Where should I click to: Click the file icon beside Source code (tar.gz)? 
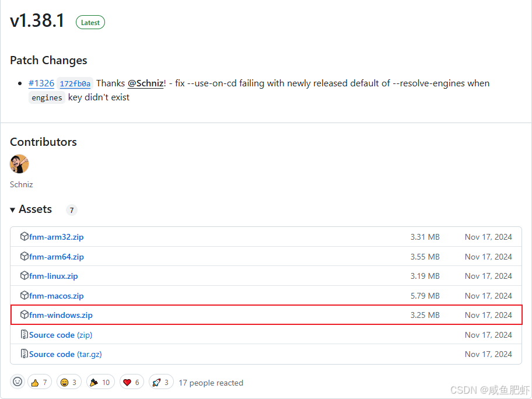pyautogui.click(x=24, y=353)
